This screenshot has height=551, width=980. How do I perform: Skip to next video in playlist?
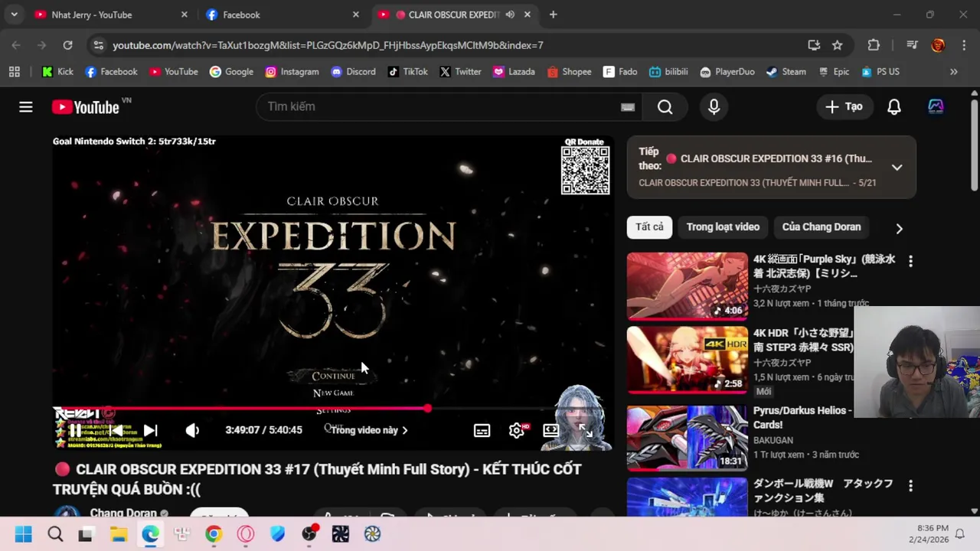point(150,430)
